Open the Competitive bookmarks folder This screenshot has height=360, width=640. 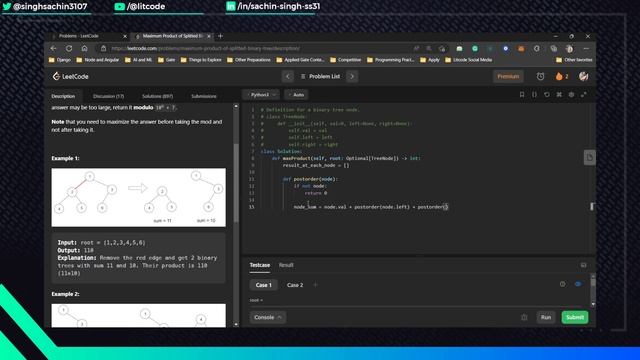tap(345, 60)
